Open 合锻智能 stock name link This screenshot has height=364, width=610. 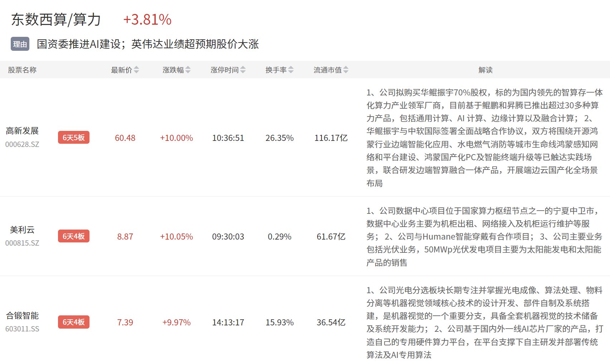[x=22, y=315]
